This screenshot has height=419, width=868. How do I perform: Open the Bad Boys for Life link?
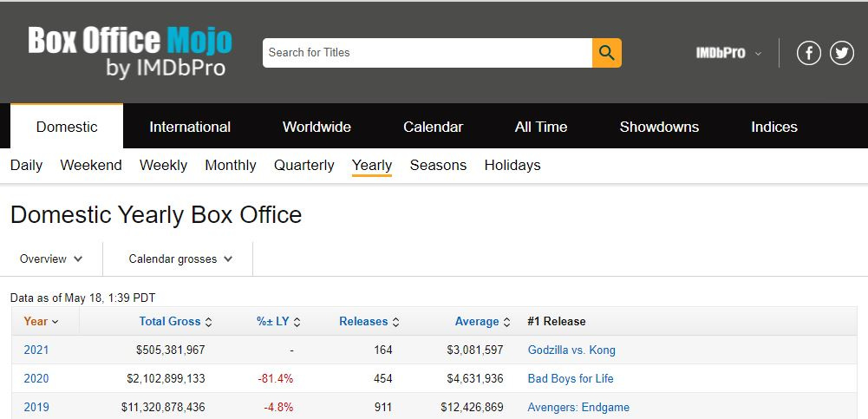pyautogui.click(x=571, y=378)
